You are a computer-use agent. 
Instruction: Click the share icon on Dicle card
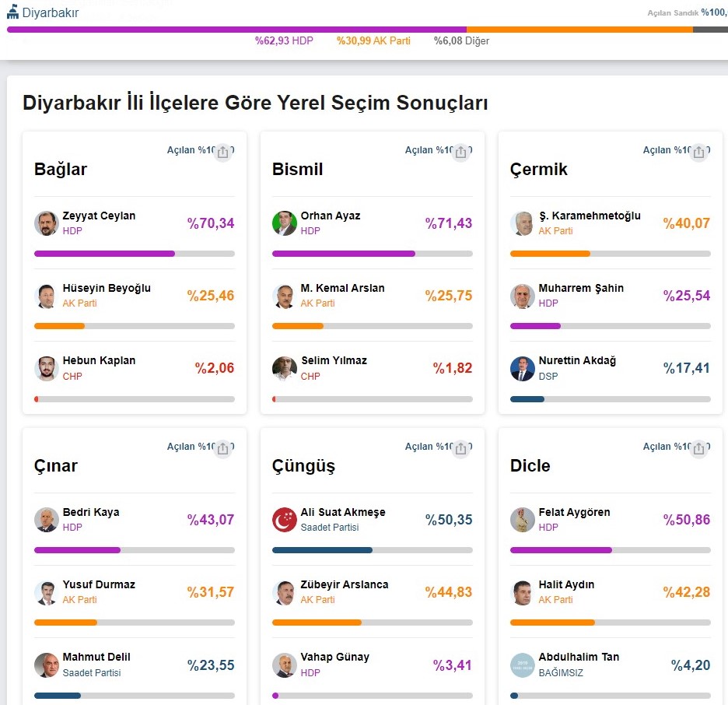699,449
